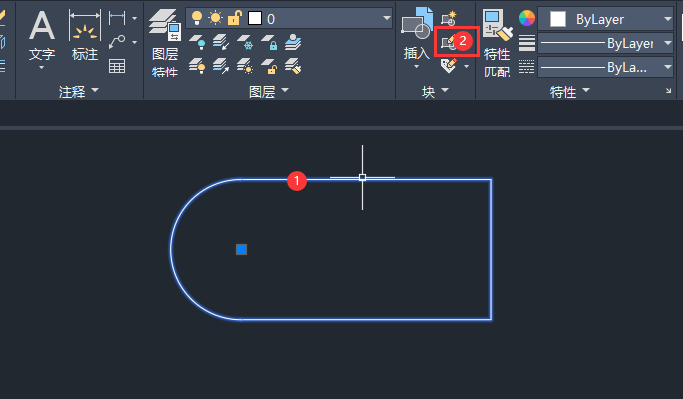This screenshot has height=399, width=683.
Task: Select the 特性匹配 match properties tool
Action: (x=497, y=43)
